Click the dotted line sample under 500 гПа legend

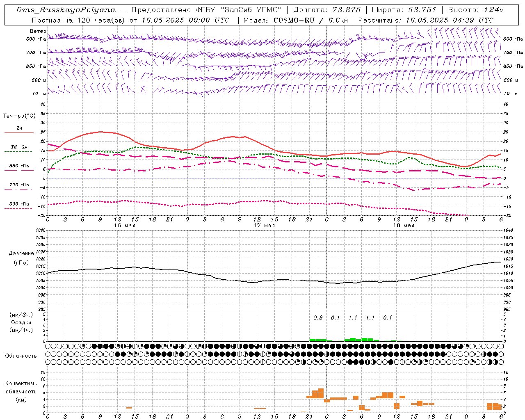[x=19, y=208]
